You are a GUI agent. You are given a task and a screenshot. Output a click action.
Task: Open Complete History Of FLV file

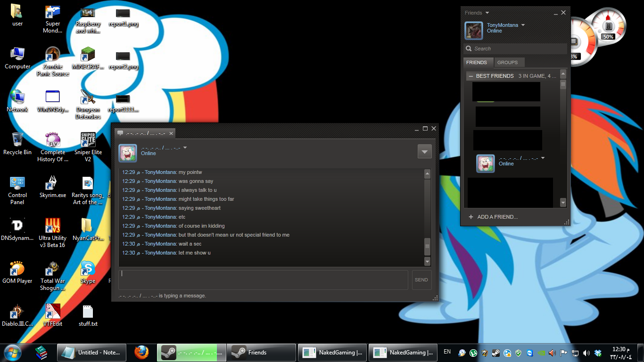pyautogui.click(x=53, y=147)
